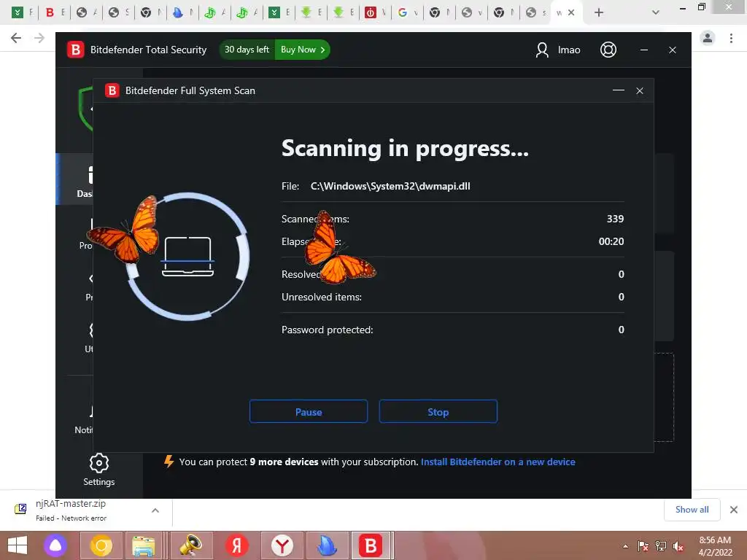
Task: Click the Password protected label
Action: point(328,330)
